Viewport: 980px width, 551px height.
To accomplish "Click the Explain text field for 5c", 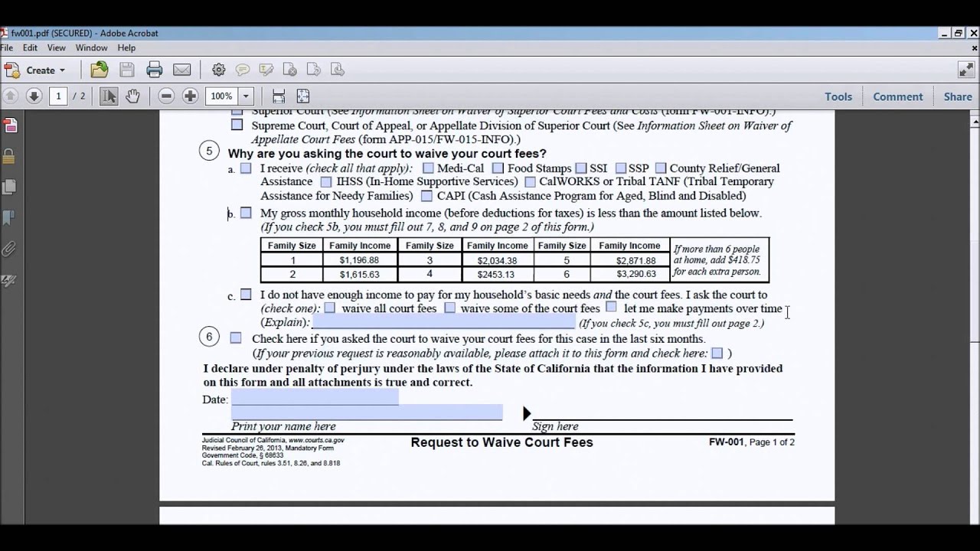I will click(x=443, y=322).
